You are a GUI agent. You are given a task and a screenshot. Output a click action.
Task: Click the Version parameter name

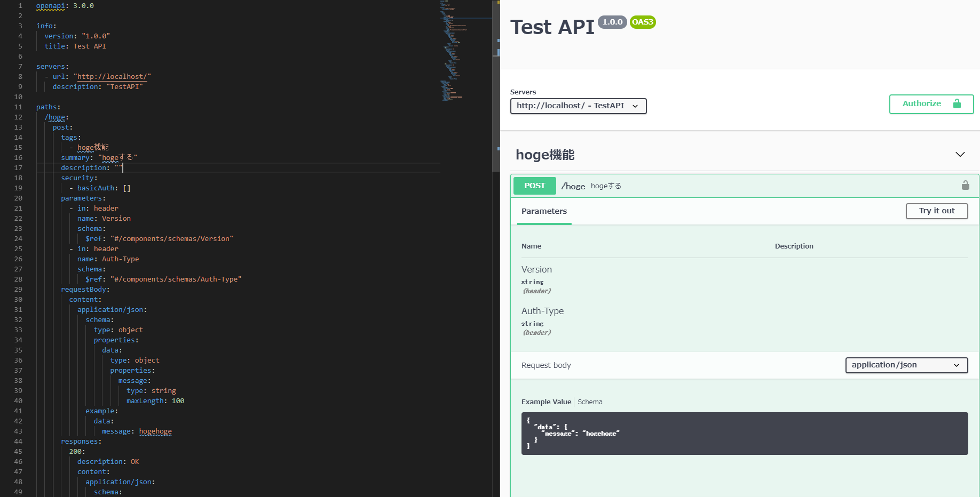pyautogui.click(x=536, y=270)
